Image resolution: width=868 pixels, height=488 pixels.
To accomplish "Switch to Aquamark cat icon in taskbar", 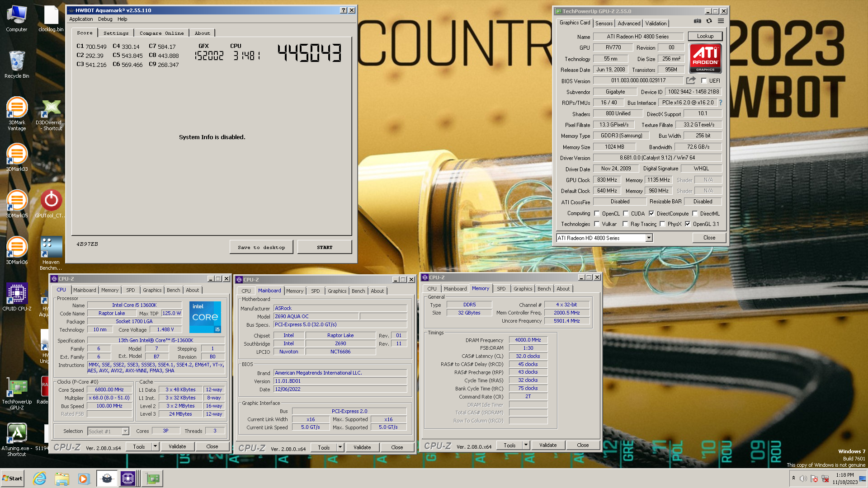I will click(x=107, y=479).
